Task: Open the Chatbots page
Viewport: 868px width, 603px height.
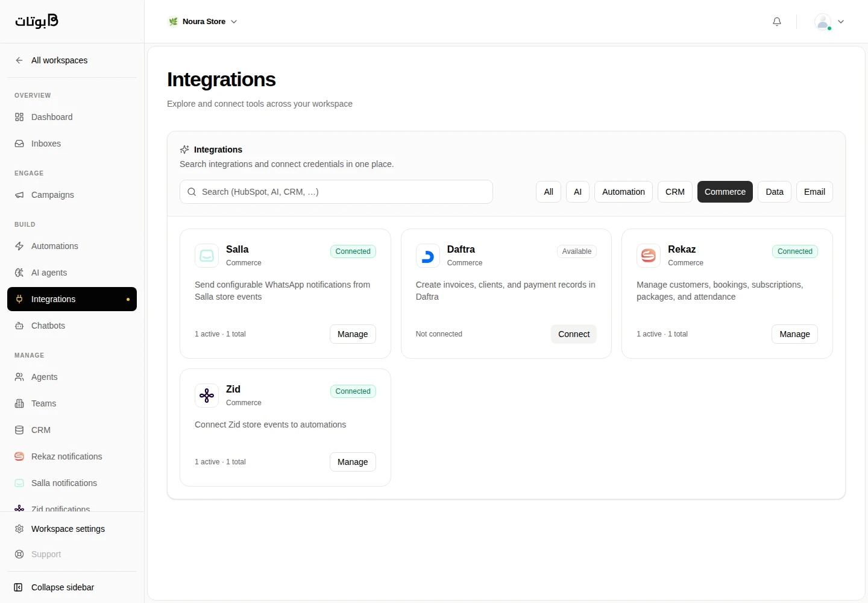Action: click(72, 326)
